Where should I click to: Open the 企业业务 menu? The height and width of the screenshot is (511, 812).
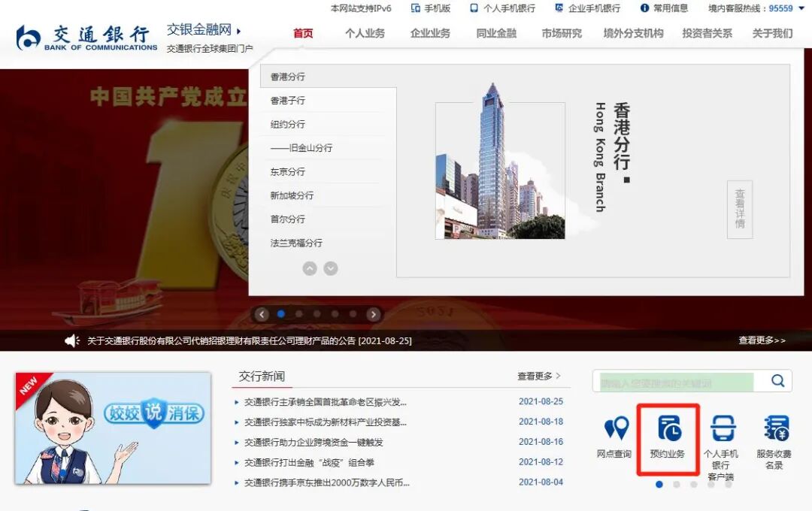[x=430, y=34]
